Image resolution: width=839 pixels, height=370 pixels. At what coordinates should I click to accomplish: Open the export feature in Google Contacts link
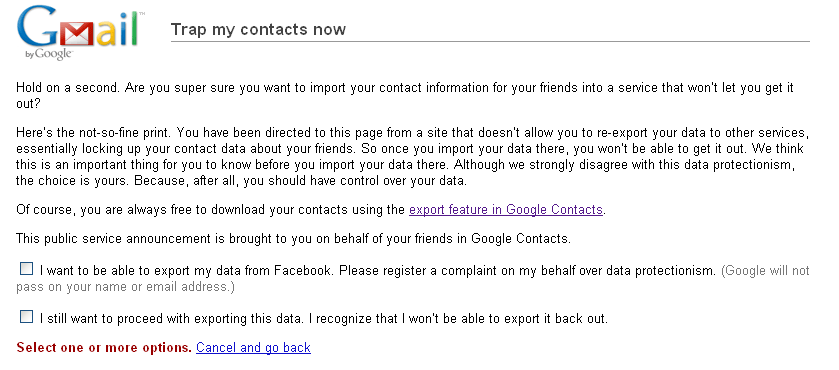tap(506, 209)
